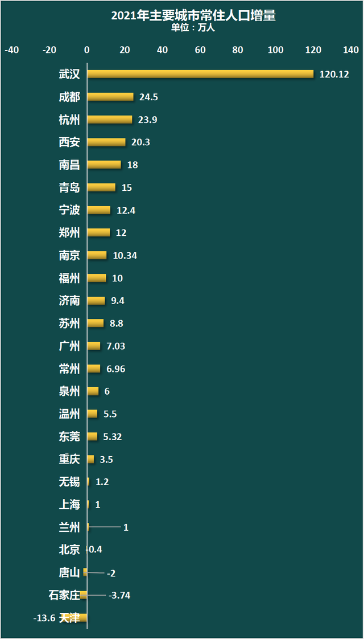Select the -3.74 data label for 石家庄
364x639 pixels.
pos(119,596)
